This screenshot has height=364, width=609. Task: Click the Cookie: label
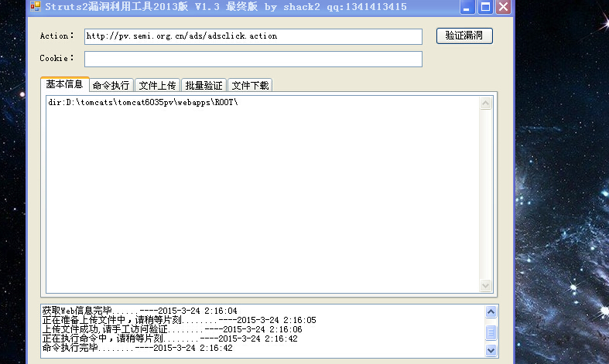click(56, 58)
